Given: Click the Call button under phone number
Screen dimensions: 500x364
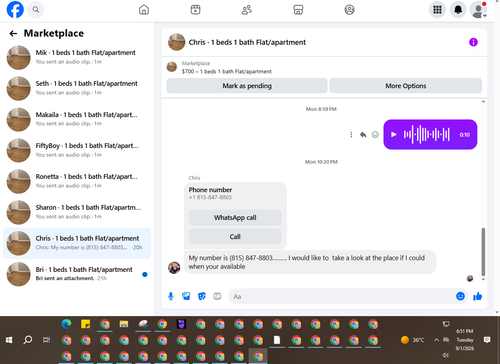Looking at the screenshot, I should [x=235, y=236].
